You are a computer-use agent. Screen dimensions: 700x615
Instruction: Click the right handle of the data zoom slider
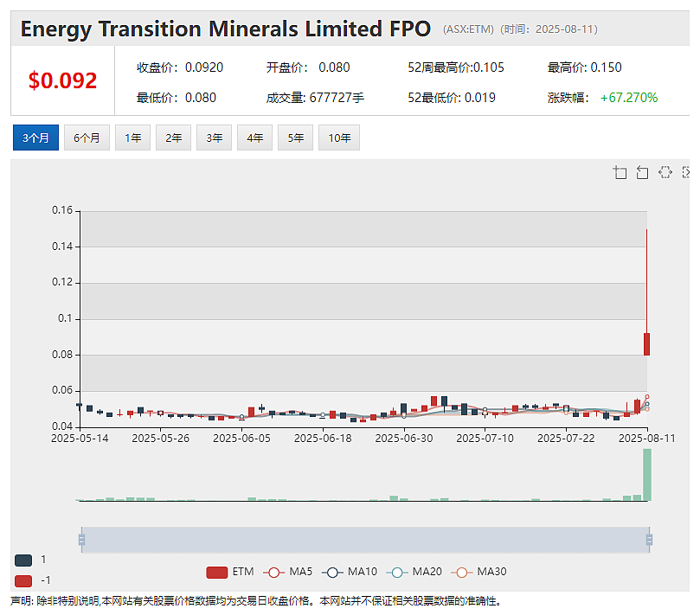pos(649,540)
